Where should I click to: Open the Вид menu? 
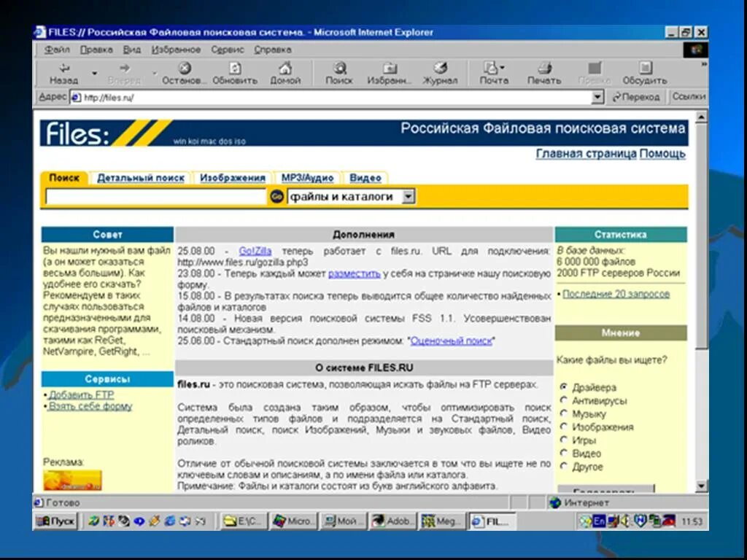pyautogui.click(x=132, y=50)
